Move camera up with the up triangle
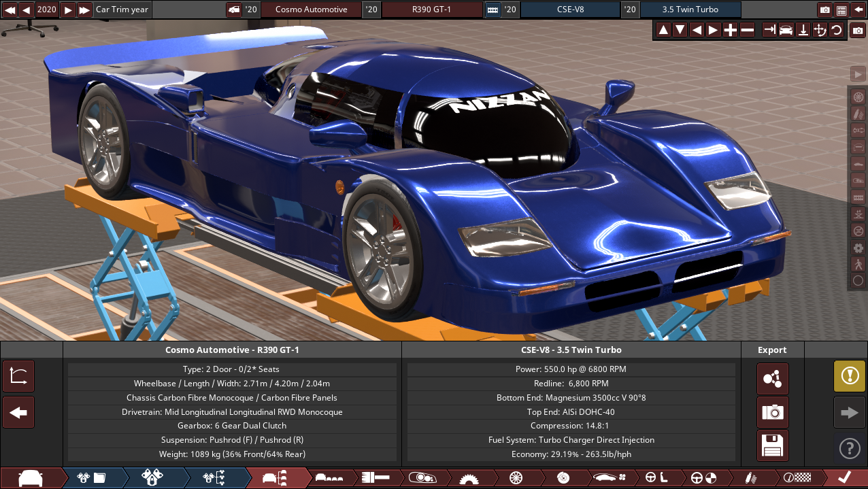Screen dimensions: 868x489 663,30
